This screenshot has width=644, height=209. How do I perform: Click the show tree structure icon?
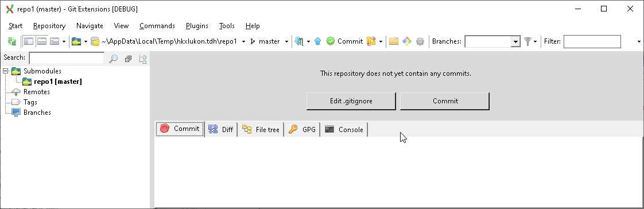tap(142, 59)
